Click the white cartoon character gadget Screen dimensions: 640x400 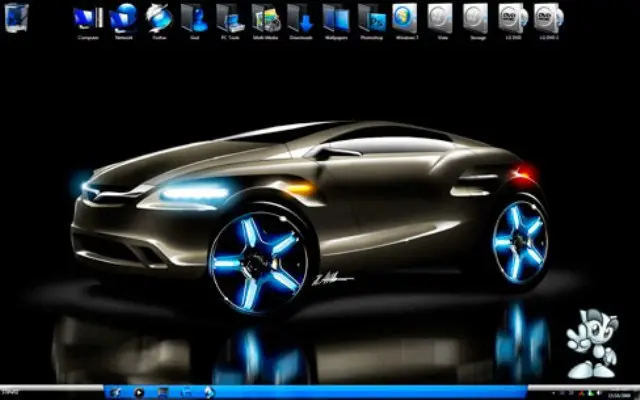pos(592,344)
